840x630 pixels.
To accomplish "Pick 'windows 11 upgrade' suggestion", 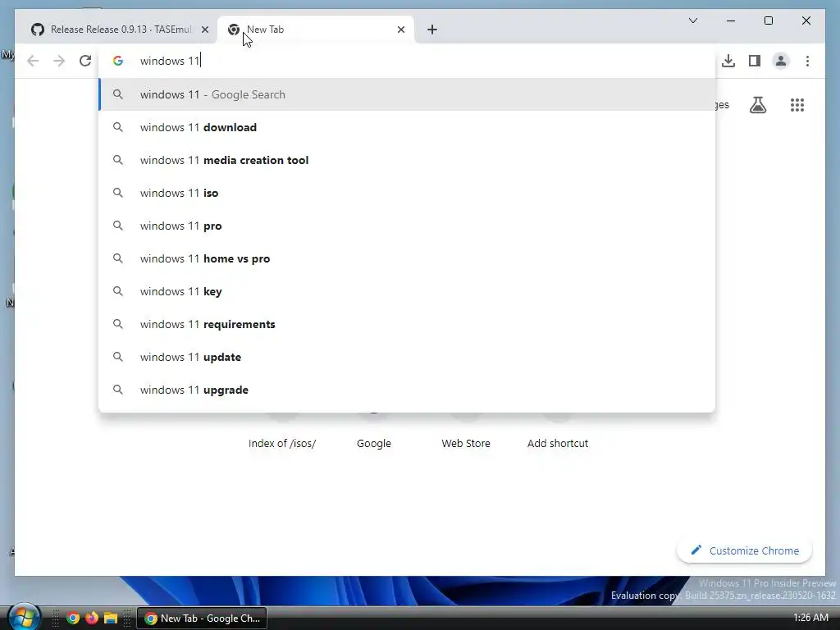I will click(407, 390).
